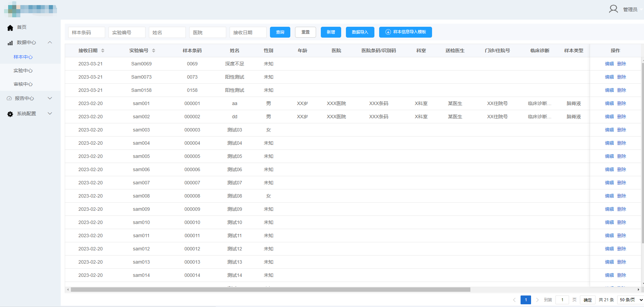
Task: Click 删除 for row Sam0069
Action: 622,64
